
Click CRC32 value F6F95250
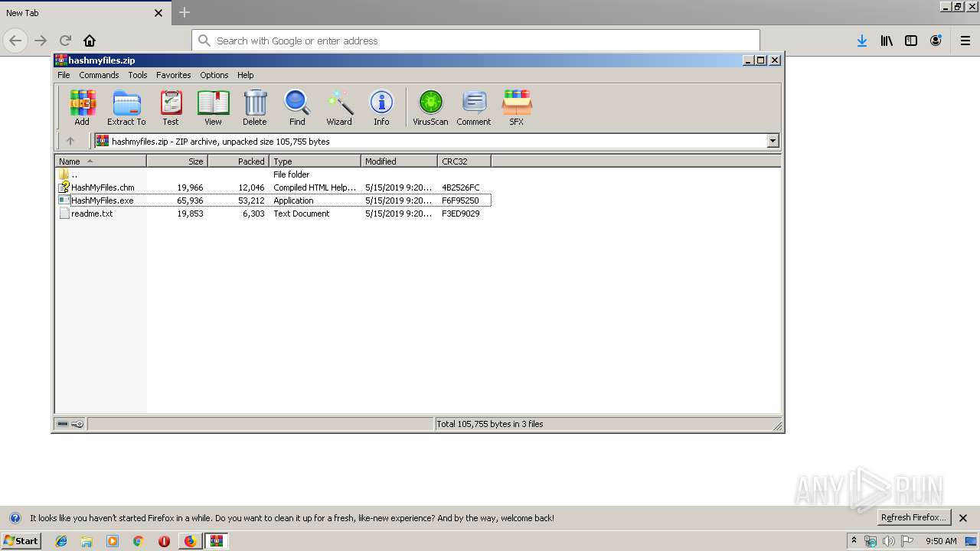coord(460,201)
